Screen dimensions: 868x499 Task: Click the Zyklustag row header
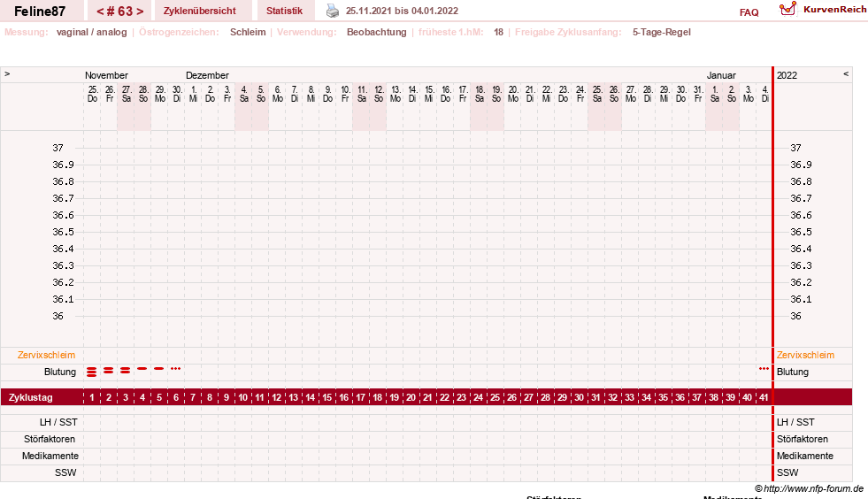(x=30, y=397)
